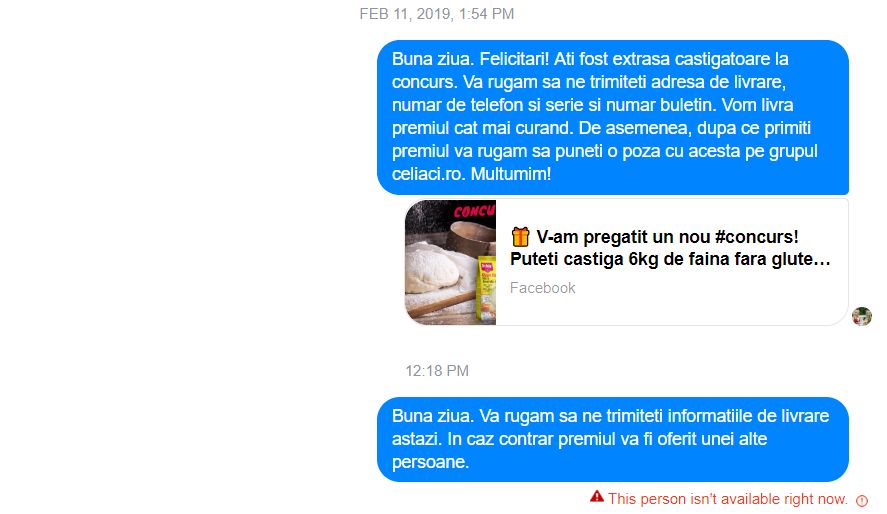Viewport: 887px width, 514px height.
Task: Click "This person isn't available right now."
Action: tap(727, 499)
